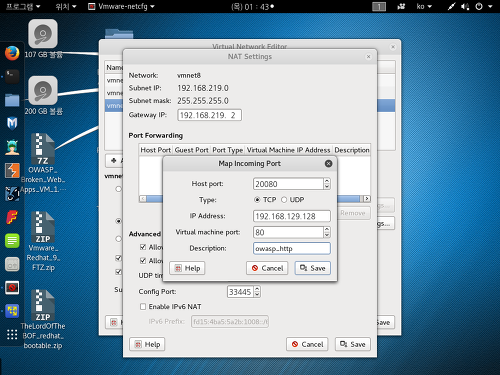The height and width of the screenshot is (375, 500).
Task: Click workspace indicator in top bar
Action: (379, 6)
